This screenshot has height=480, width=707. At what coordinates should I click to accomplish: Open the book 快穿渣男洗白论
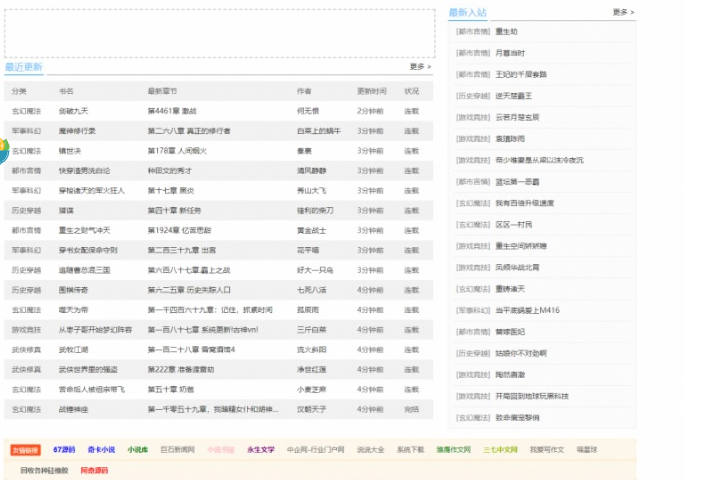click(84, 170)
